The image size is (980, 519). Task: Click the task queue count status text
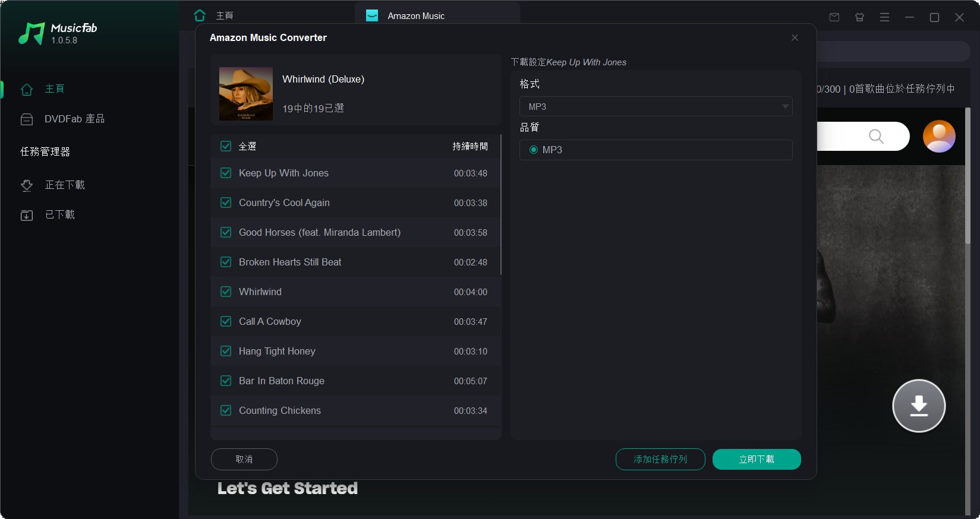pos(886,89)
